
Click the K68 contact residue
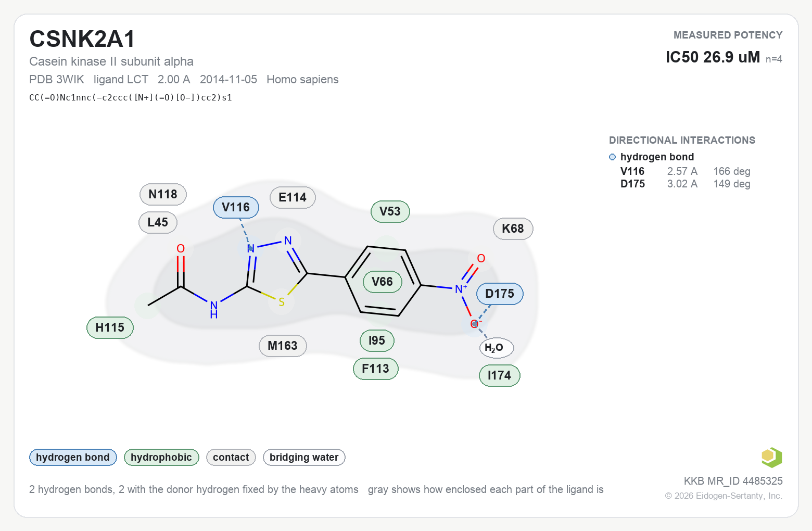click(513, 229)
